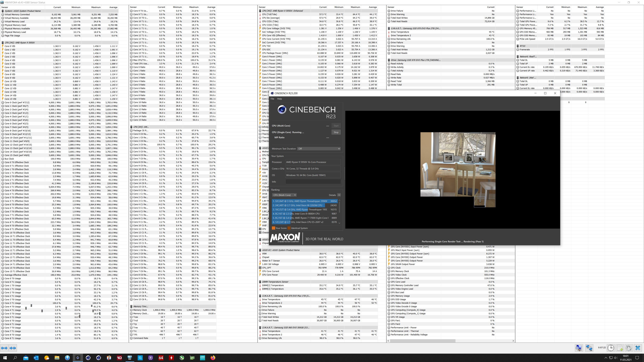
Task: Expand Details dropdown in Ranking
Action: (339, 195)
